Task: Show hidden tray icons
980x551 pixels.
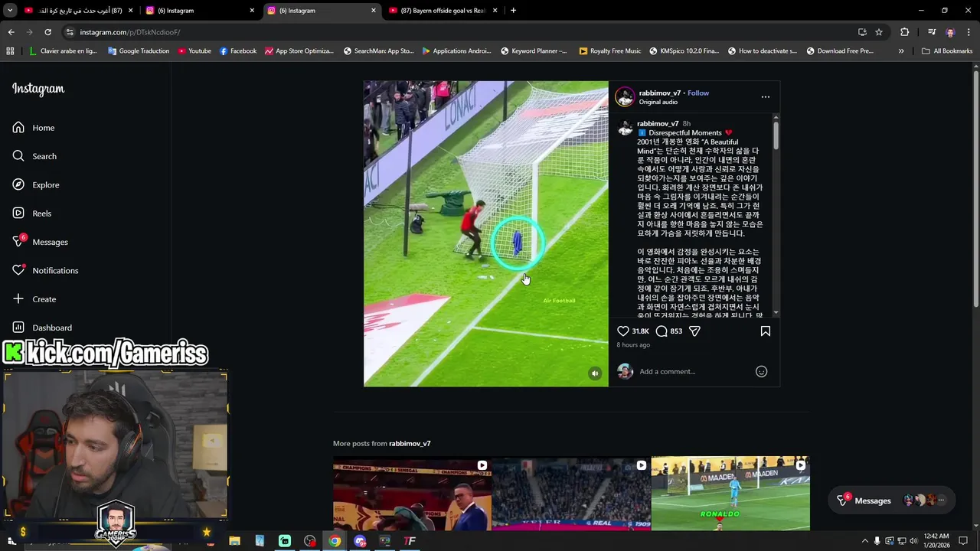Action: coord(865,541)
